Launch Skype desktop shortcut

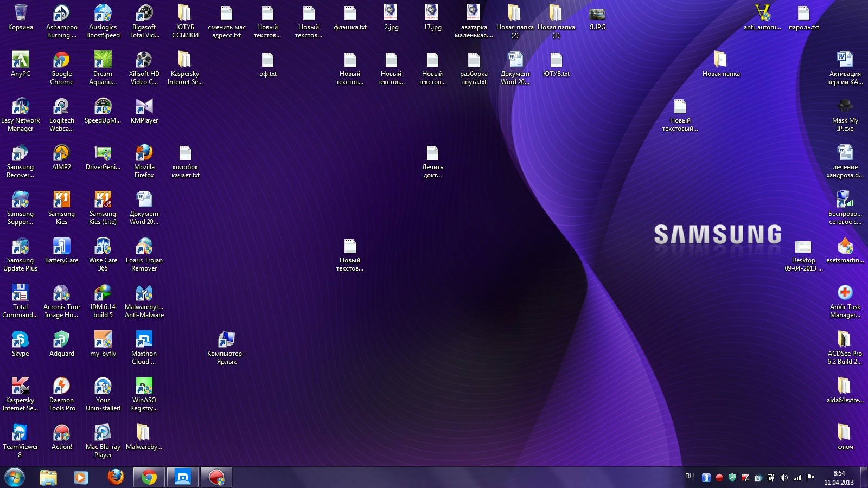click(x=21, y=344)
